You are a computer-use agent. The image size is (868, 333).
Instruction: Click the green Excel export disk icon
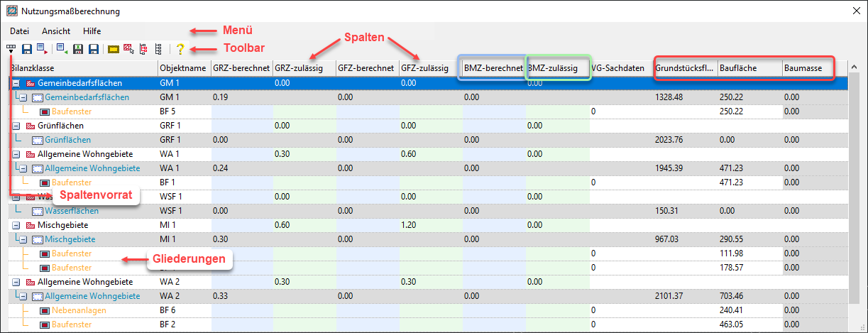(x=77, y=49)
